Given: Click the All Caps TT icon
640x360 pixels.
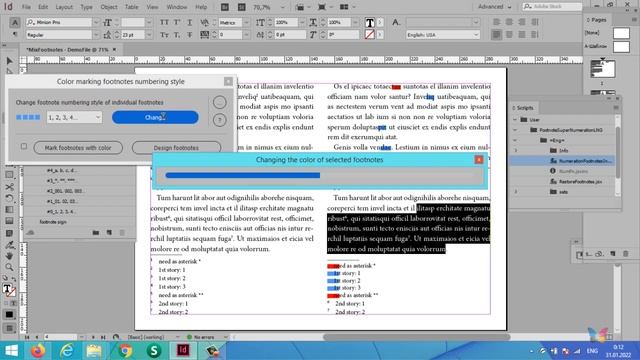Looking at the screenshot, I should click(x=164, y=22).
